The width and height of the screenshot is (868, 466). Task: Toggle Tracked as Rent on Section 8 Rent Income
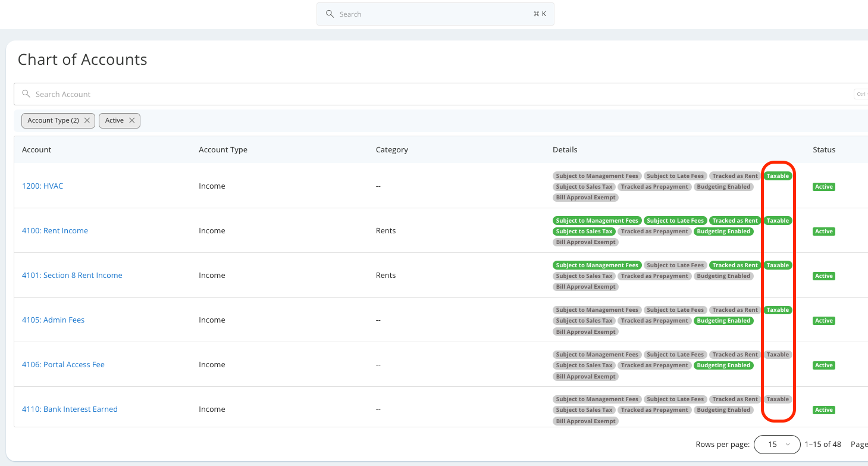[735, 265]
